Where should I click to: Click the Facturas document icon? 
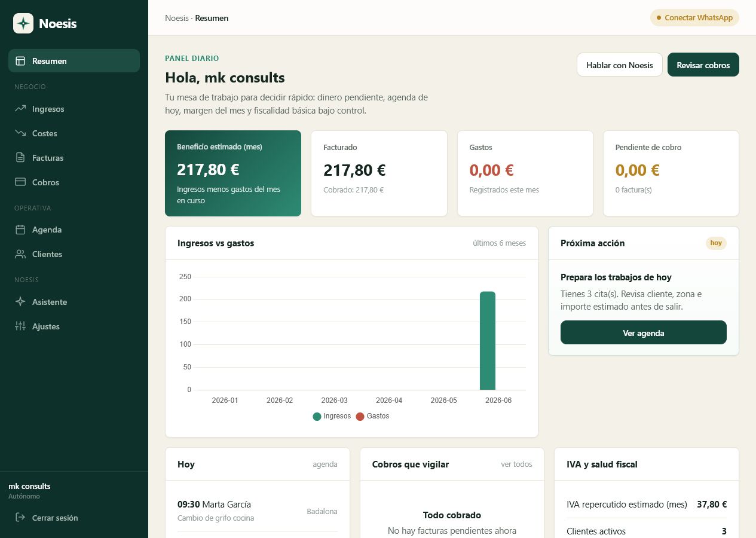click(20, 158)
